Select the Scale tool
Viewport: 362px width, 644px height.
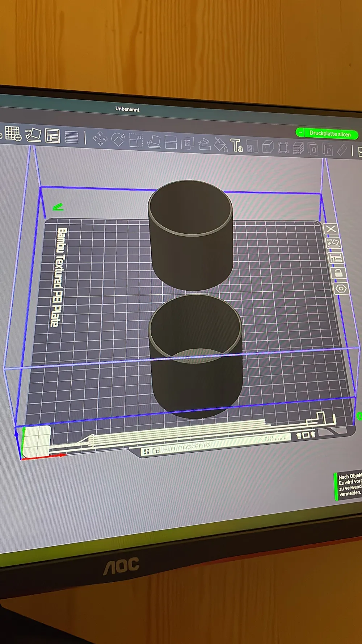136,140
